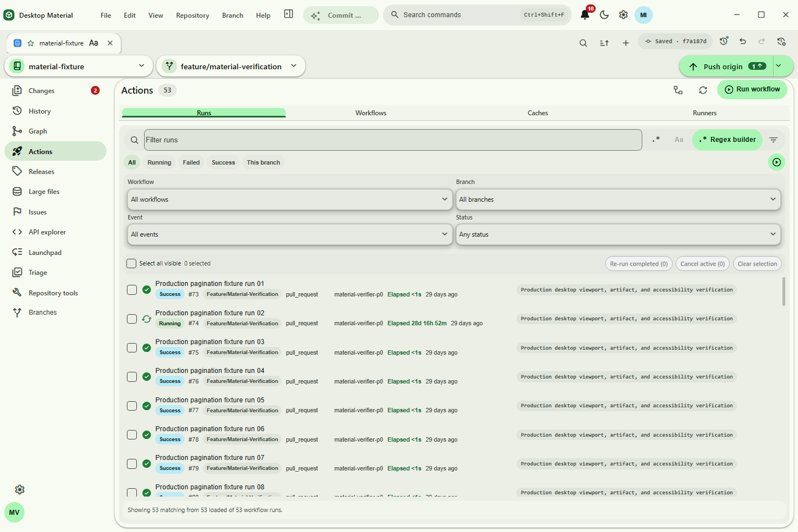Click Re-run completed (0) button
Screen dimensions: 798x532
pos(638,264)
